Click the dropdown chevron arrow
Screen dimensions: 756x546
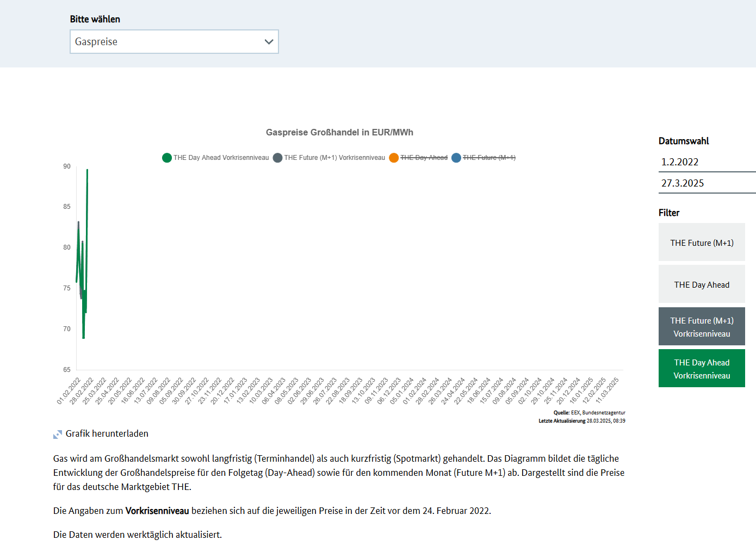coord(269,42)
